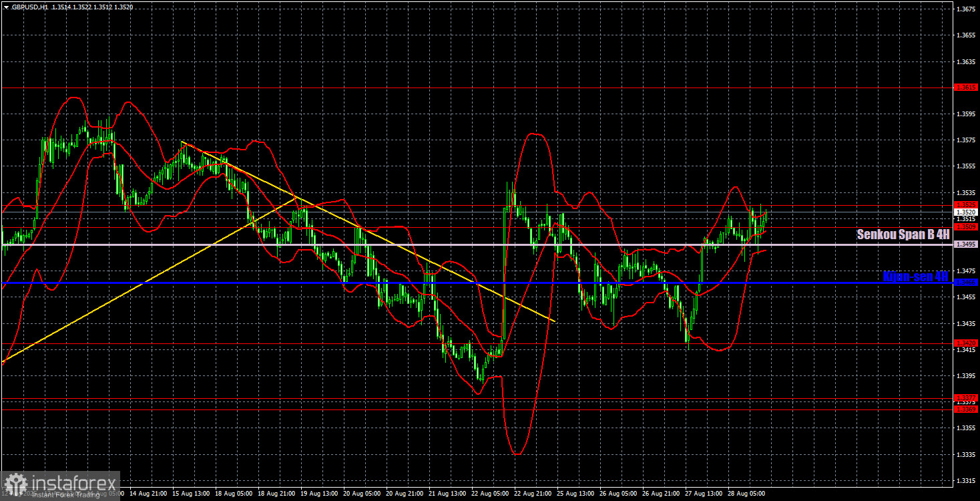The image size is (980, 501).
Task: Click the 20 Aug 05:00 time label
Action: (362, 494)
